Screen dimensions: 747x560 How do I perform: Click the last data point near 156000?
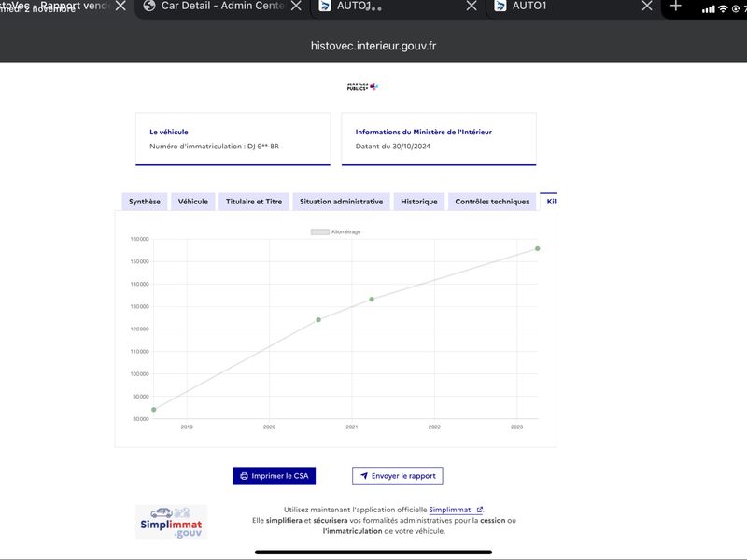click(538, 248)
